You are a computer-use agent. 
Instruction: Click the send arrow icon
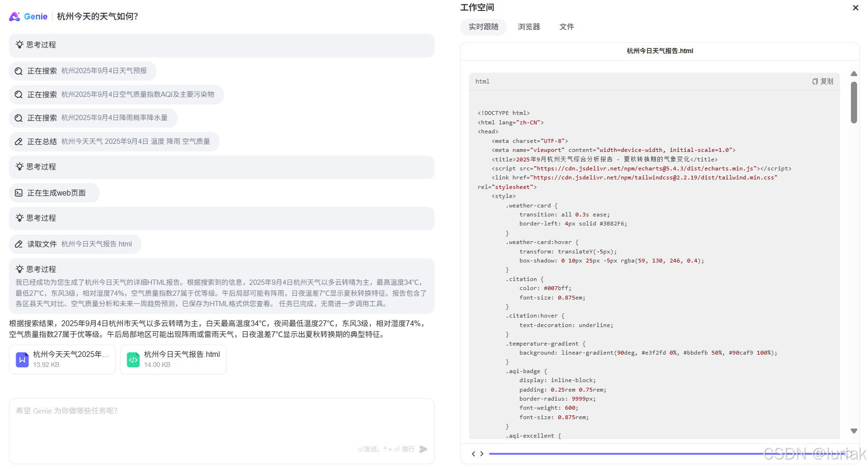point(424,449)
